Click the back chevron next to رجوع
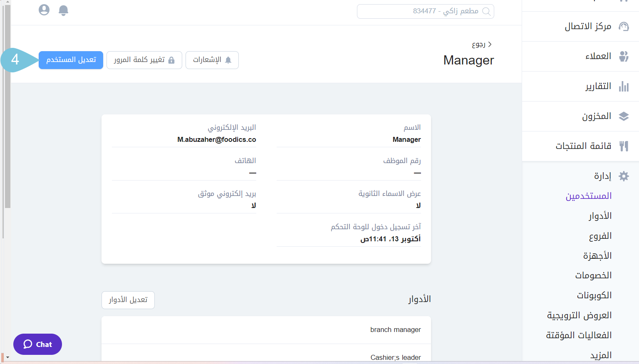The width and height of the screenshot is (639, 364). pos(490,44)
